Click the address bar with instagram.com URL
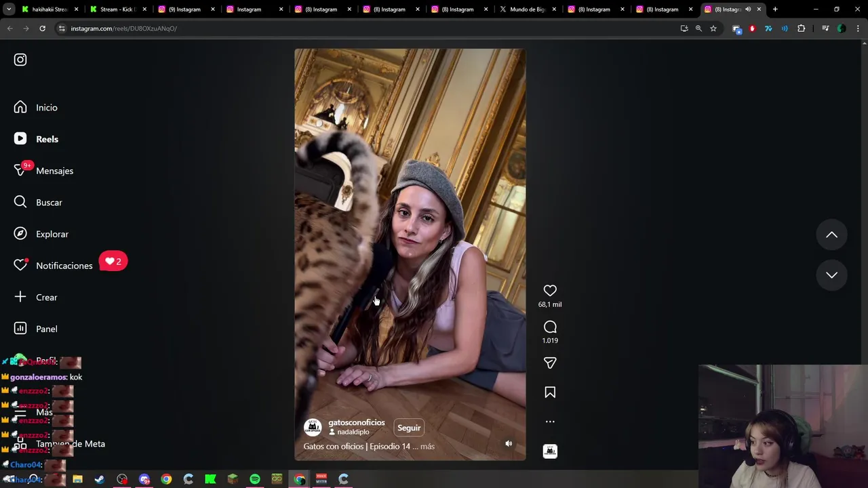The height and width of the screenshot is (488, 868). tap(366, 28)
